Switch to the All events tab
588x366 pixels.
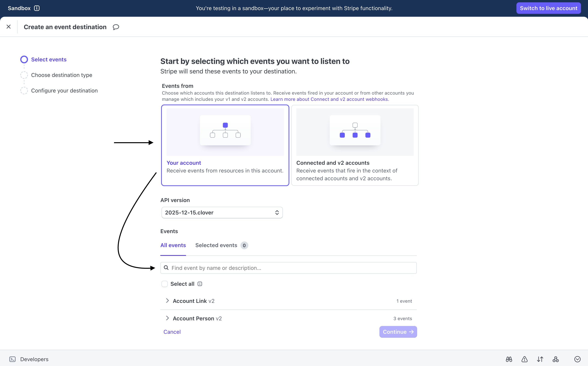click(173, 245)
